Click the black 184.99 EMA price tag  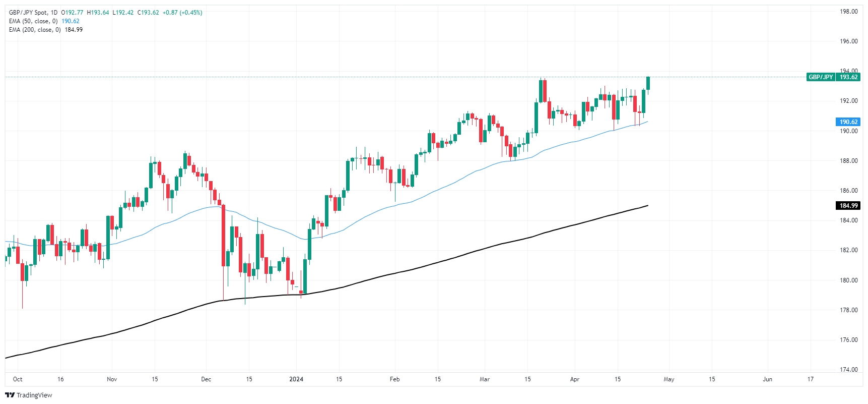[x=848, y=206]
